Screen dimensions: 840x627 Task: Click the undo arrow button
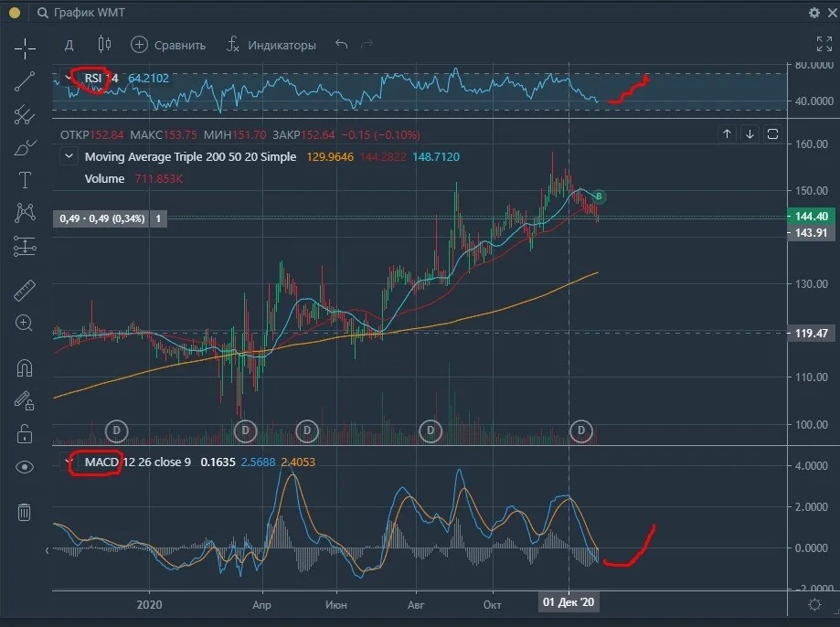point(341,45)
